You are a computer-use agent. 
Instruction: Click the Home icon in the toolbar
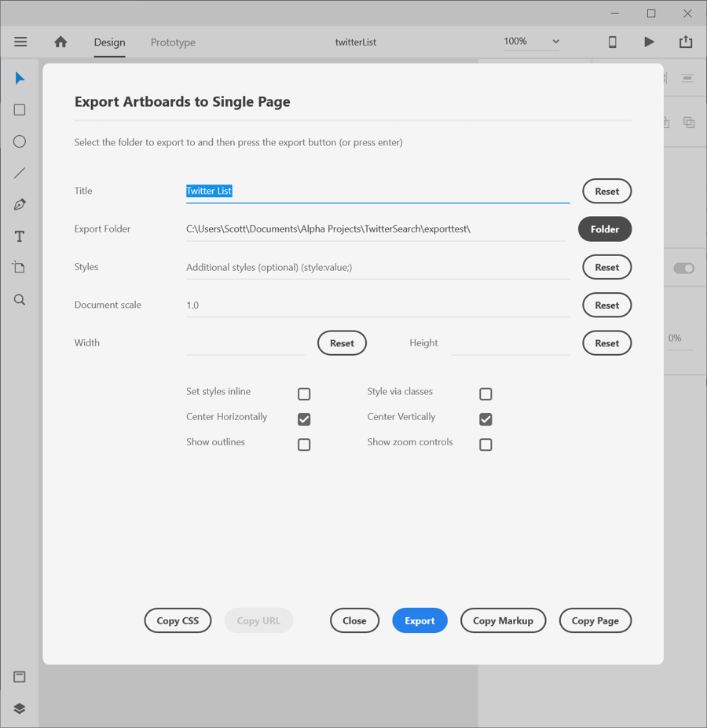60,42
